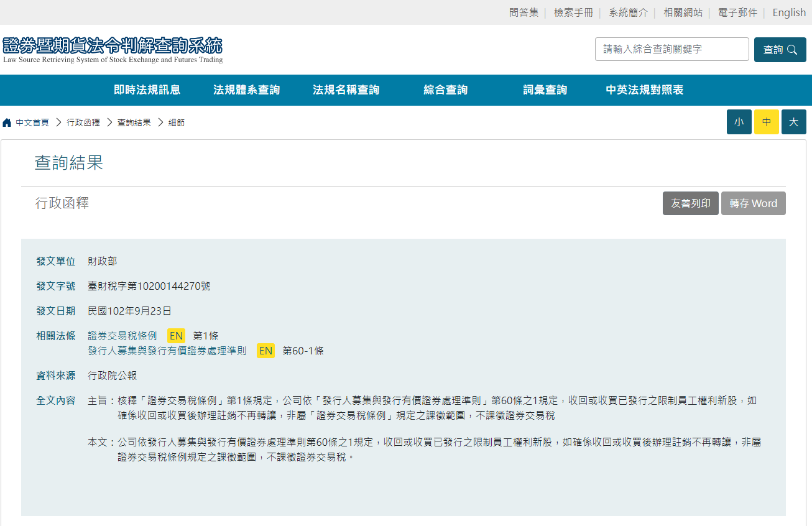This screenshot has height=526, width=812.
Task: Click the 發文日期 field label
Action: click(x=56, y=311)
